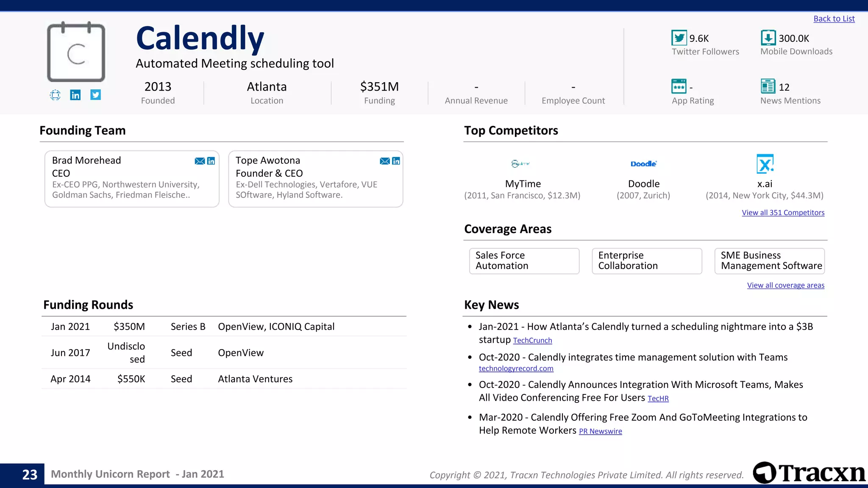Open Brad Morehead founder card
The width and height of the screenshot is (868, 488).
pyautogui.click(x=132, y=179)
